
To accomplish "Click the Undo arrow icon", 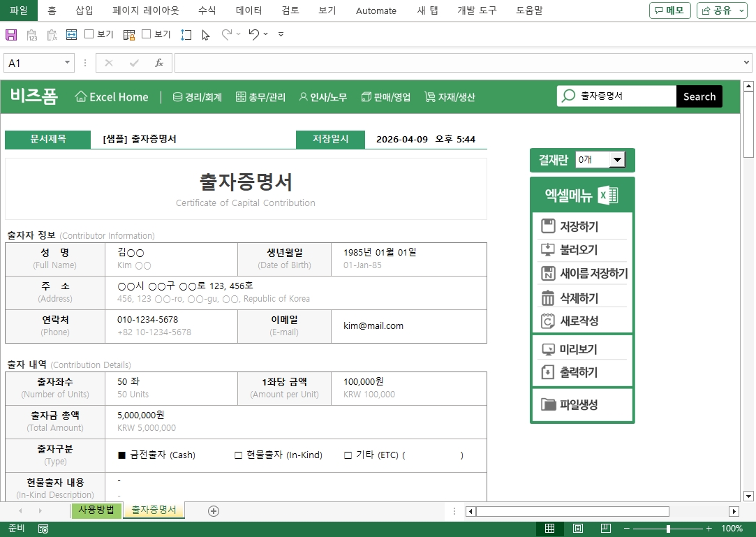I will coord(254,34).
